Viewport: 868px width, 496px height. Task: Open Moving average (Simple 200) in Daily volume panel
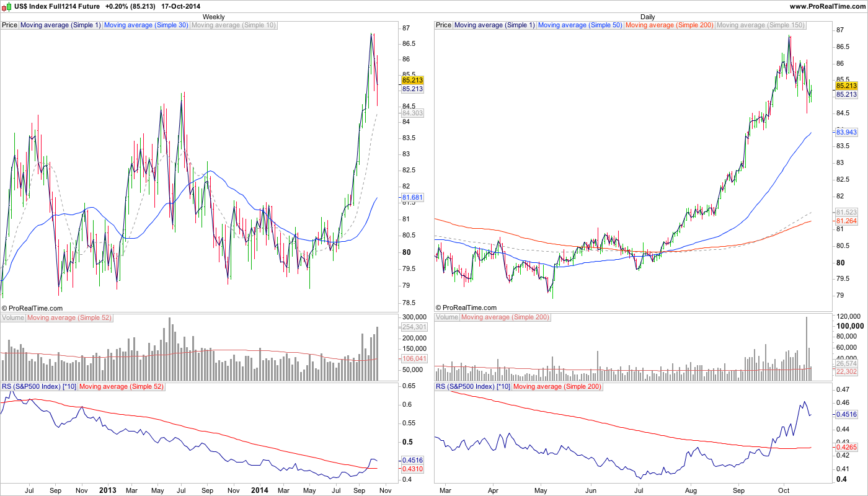(505, 317)
